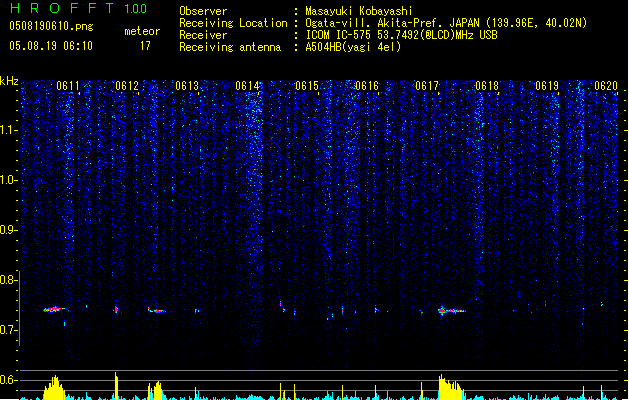Click the 1.0 kHz axis label
The height and width of the screenshot is (400, 629).
(x=8, y=180)
